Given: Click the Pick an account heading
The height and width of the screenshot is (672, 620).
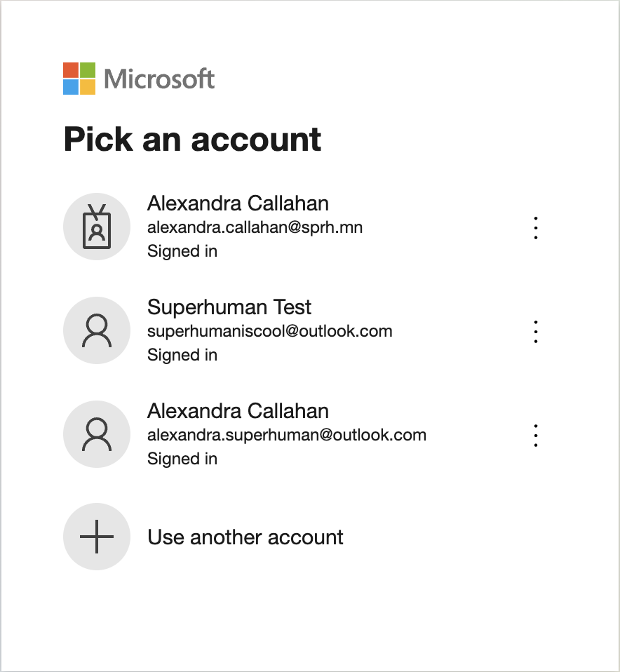Looking at the screenshot, I should pos(192,140).
